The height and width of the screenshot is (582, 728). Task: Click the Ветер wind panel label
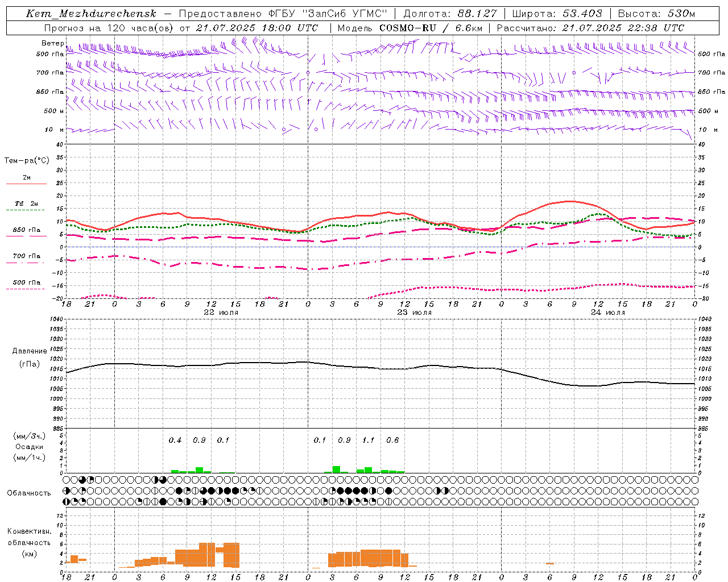coord(52,43)
